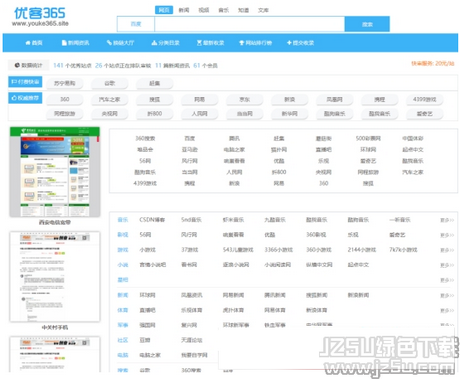Image resolution: width=460 pixels, height=379 pixels.
Task: Open 3366小游戏 link
Action: [x=279, y=250]
